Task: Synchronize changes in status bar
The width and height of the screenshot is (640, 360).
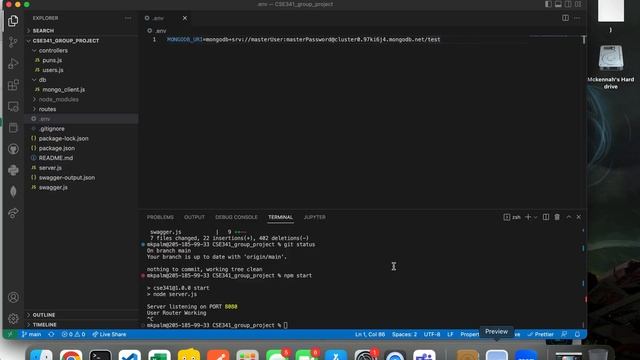Action: click(51, 334)
